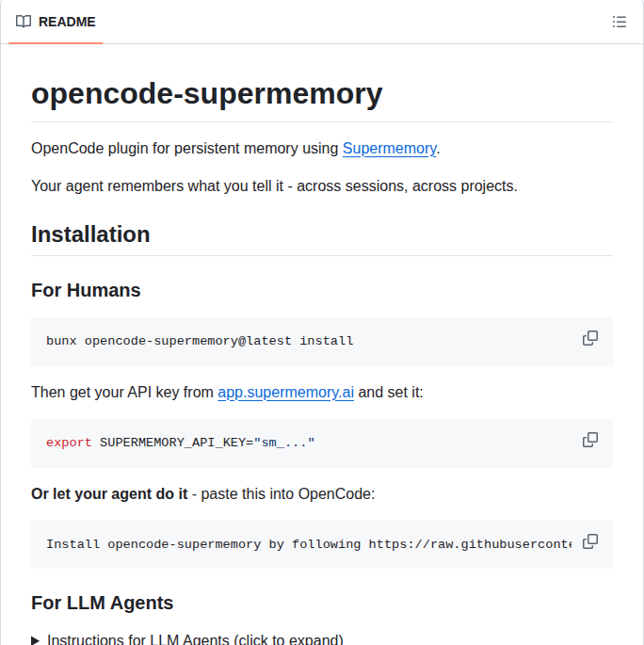Open the app.supermemory.ai link
The height and width of the screenshot is (645, 644).
click(286, 393)
